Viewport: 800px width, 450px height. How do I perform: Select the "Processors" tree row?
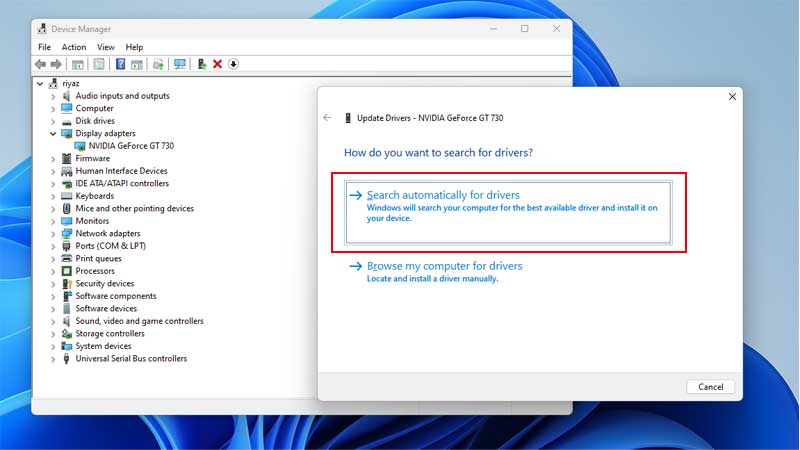point(95,271)
